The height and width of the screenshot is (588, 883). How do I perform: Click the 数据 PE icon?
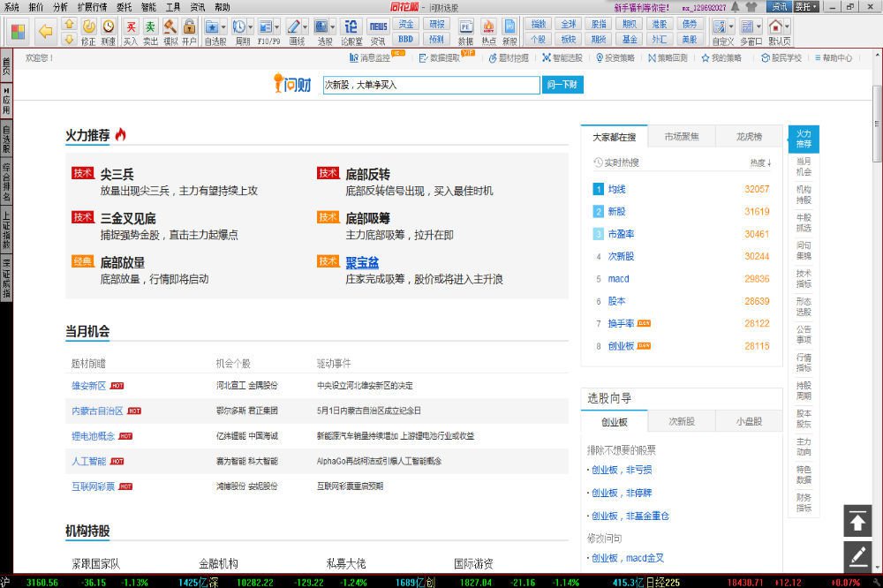465,32
